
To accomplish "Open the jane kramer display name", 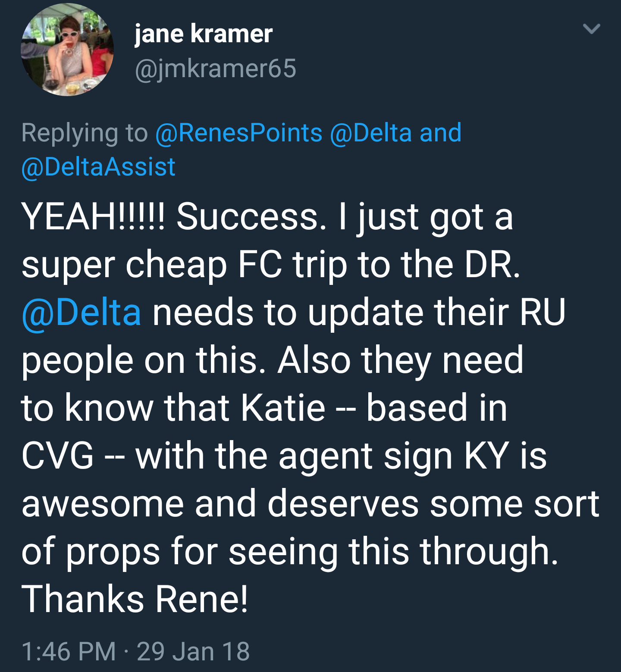I will click(x=203, y=34).
